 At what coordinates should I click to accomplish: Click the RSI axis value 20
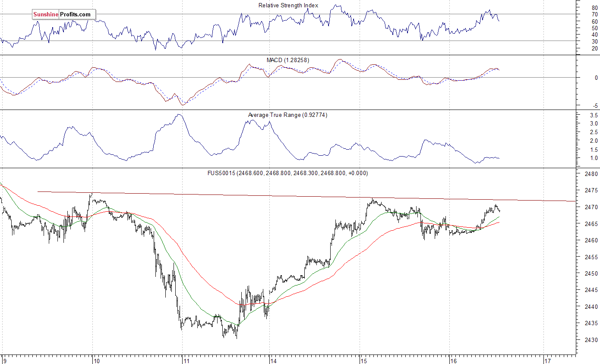595,48
